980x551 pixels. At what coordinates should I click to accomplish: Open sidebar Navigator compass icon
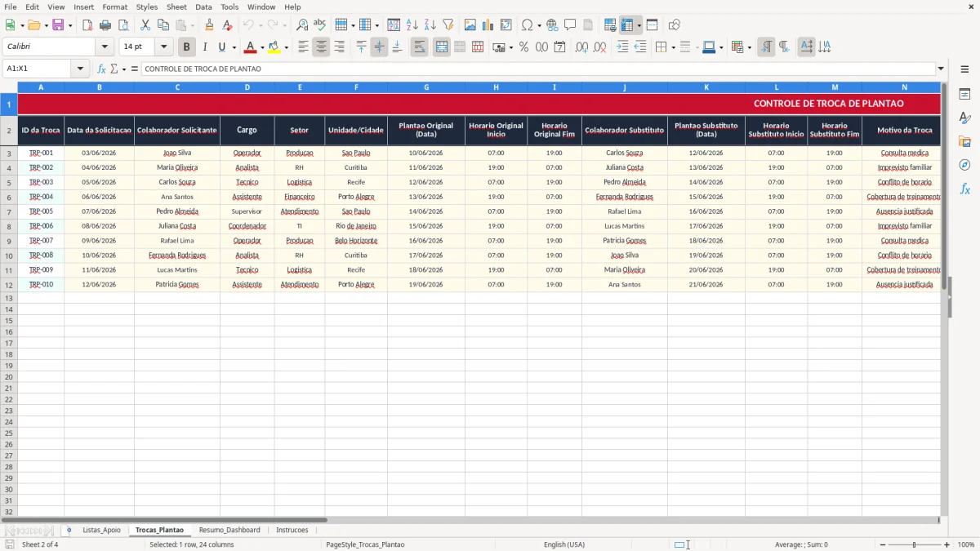[964, 165]
